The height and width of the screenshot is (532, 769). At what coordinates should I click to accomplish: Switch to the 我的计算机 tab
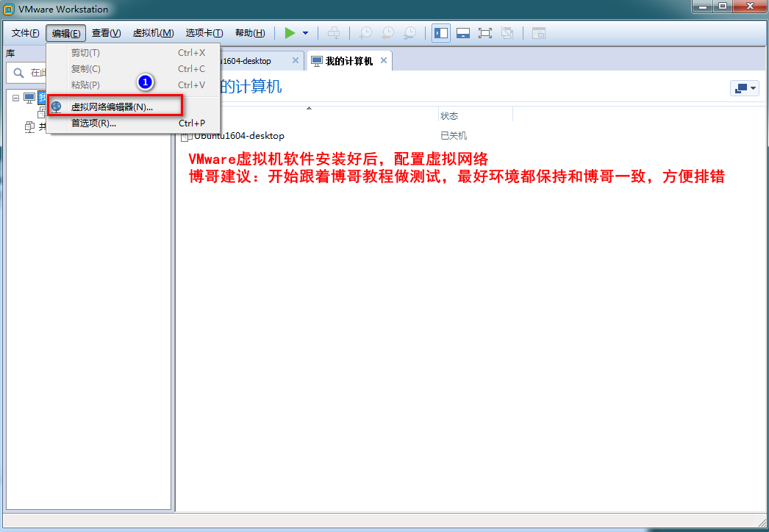pyautogui.click(x=348, y=61)
